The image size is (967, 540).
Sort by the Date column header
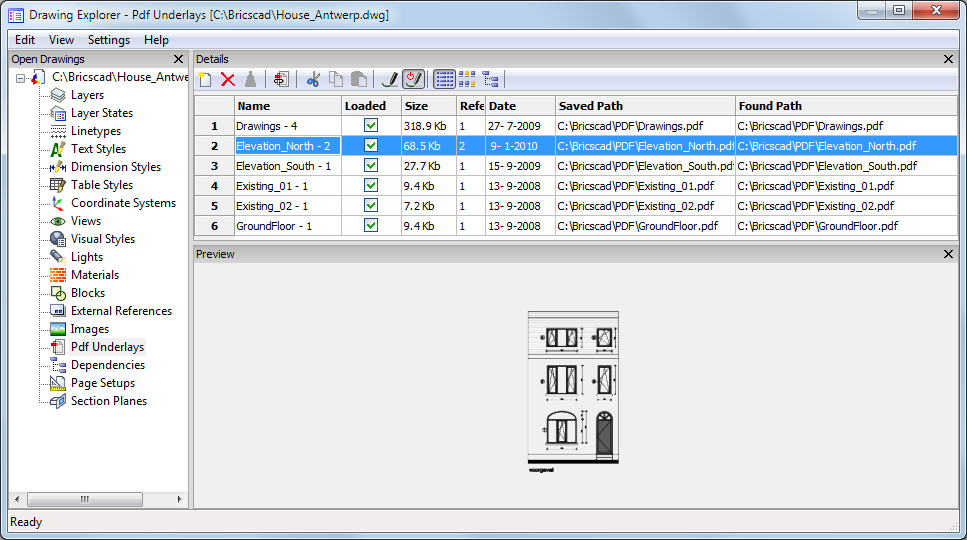[520, 106]
